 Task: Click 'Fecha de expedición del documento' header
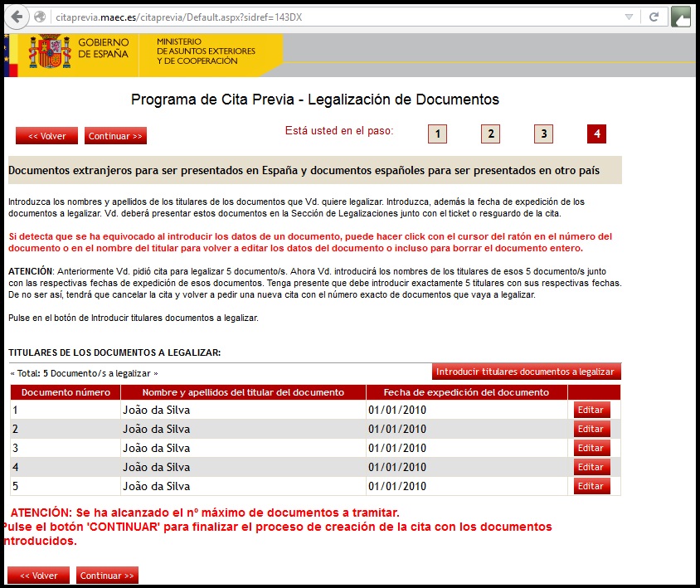(466, 392)
